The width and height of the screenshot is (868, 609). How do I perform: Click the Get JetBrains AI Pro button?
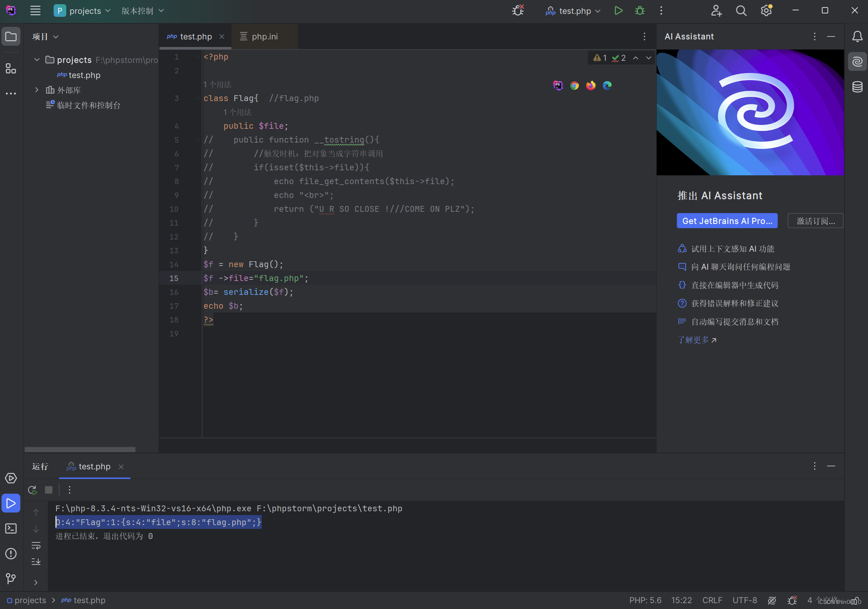tap(727, 221)
